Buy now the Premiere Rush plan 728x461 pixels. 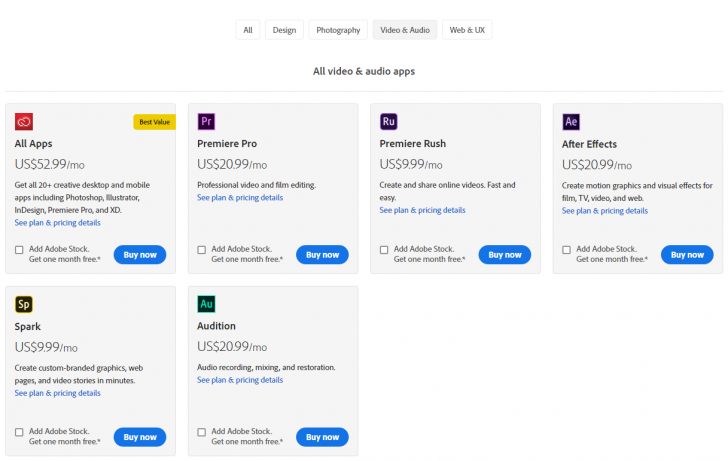505,254
